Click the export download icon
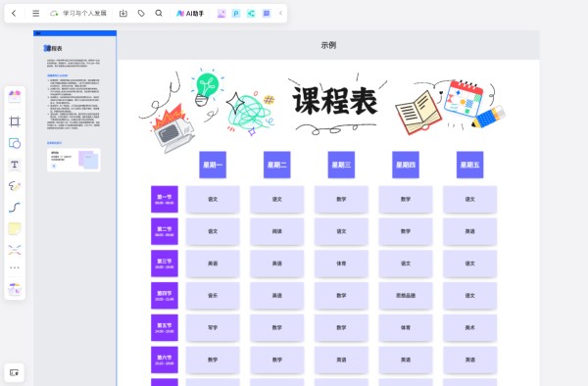The image size is (588, 386). coord(123,14)
